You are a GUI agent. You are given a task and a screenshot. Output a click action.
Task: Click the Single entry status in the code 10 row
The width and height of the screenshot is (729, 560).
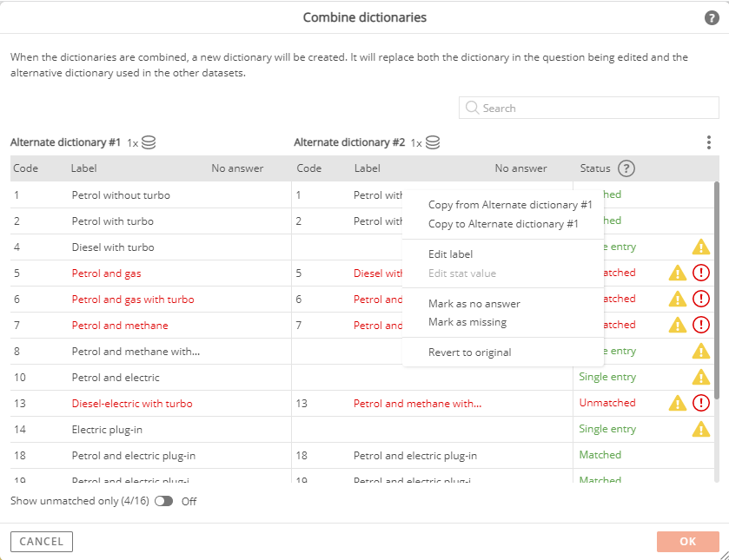607,377
